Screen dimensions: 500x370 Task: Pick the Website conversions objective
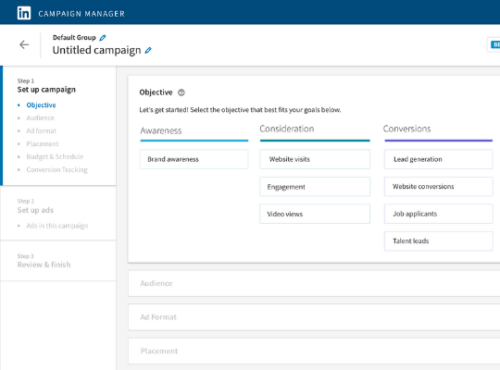438,187
